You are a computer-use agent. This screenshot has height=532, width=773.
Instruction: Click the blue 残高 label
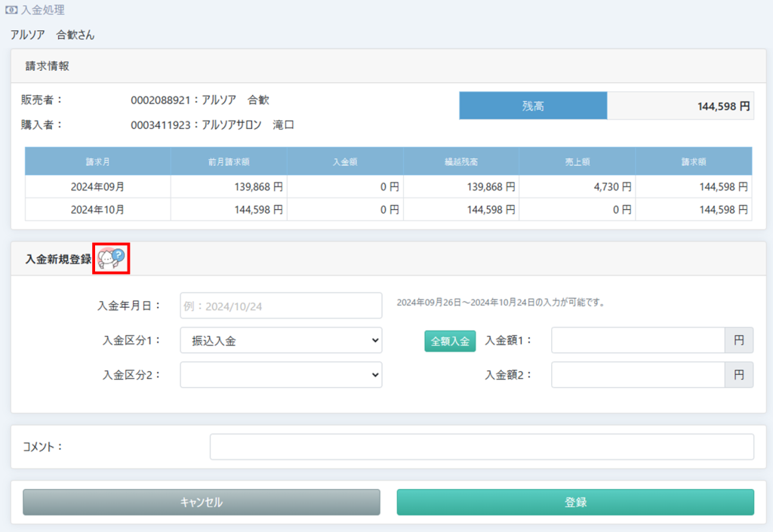pos(533,106)
